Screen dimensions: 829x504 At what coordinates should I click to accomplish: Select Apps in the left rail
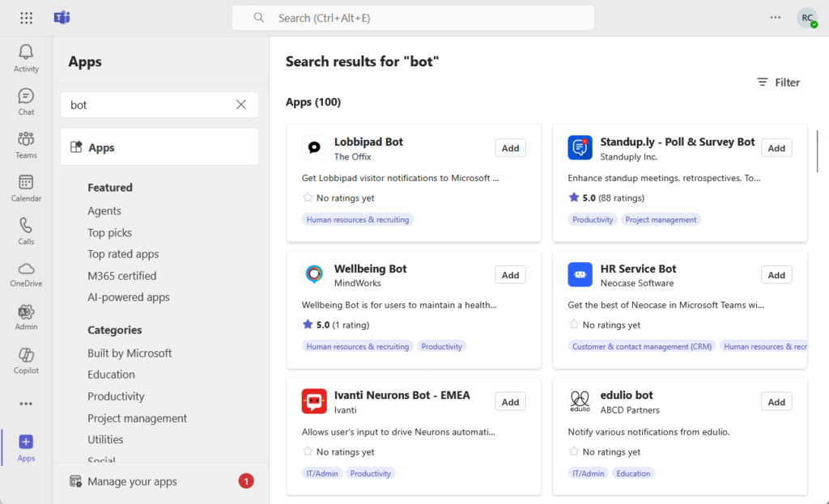(26, 448)
